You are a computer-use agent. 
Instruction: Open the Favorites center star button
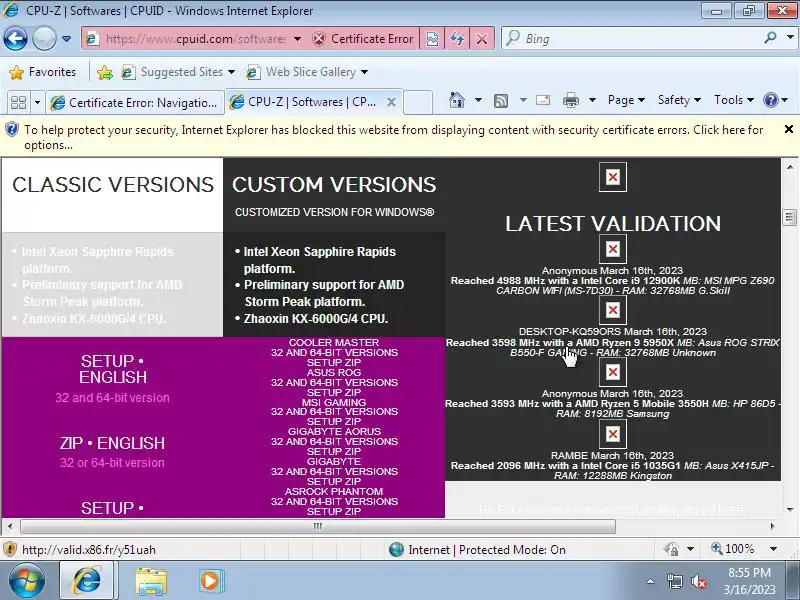click(x=42, y=72)
